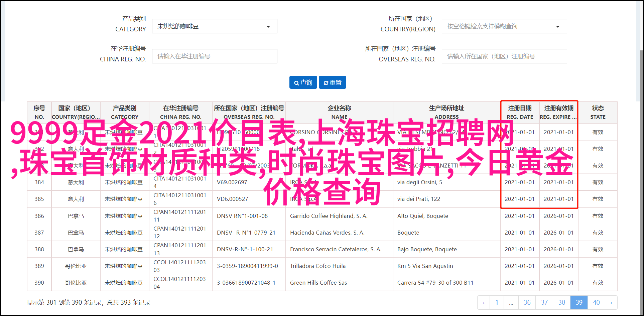Click overseas number '3-036618900721048-1'

point(246,283)
